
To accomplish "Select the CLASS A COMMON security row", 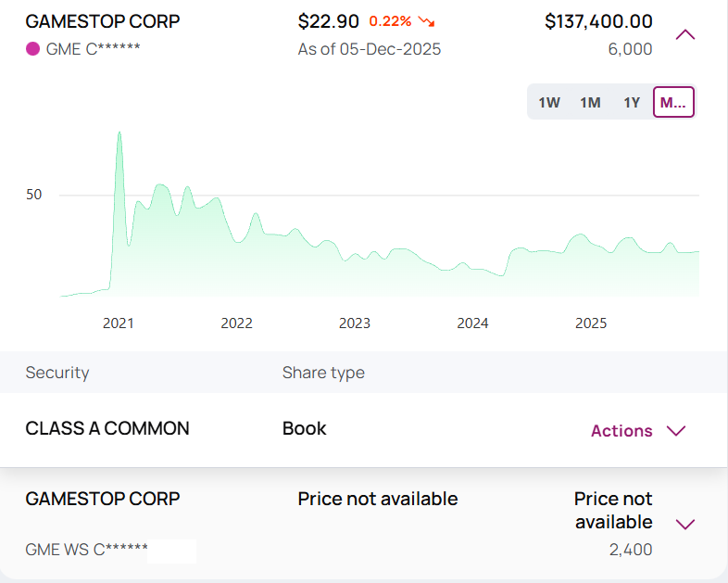I will pos(107,428).
